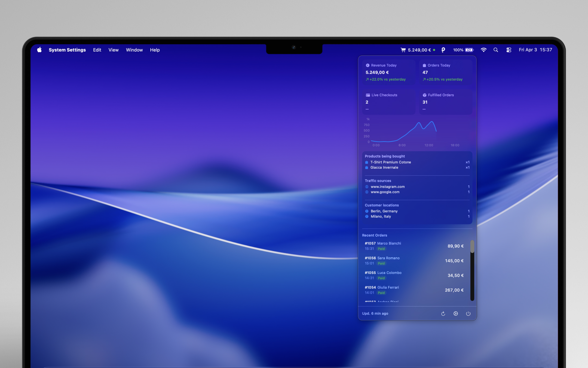
Task: Click www.google.com traffic source
Action: pos(417,192)
